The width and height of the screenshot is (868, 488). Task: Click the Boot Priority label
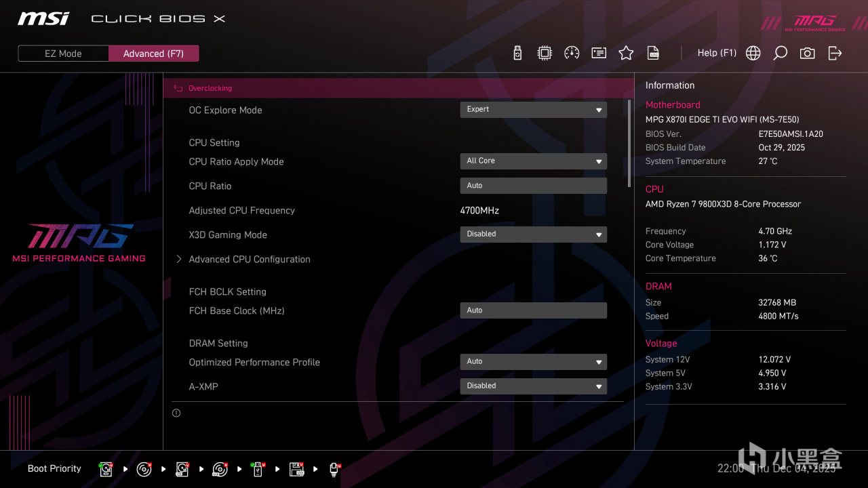[x=54, y=468]
